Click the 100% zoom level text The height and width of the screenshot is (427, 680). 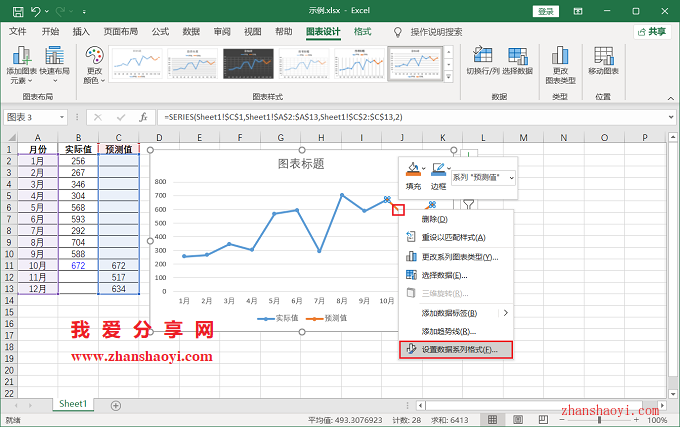click(x=657, y=420)
